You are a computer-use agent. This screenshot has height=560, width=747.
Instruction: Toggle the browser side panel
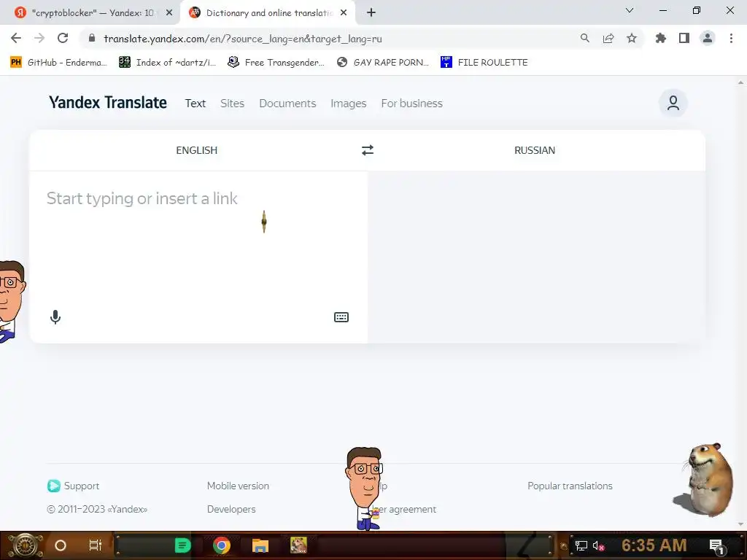[684, 38]
